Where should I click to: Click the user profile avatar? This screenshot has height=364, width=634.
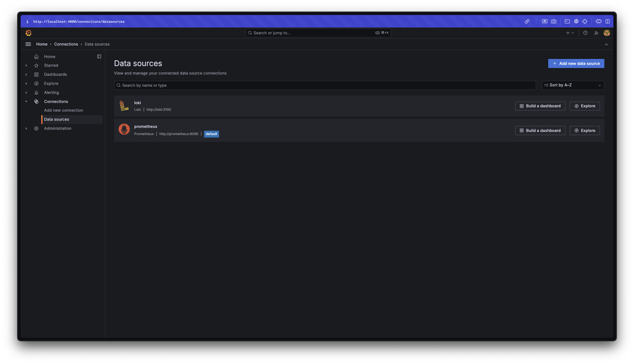607,33
